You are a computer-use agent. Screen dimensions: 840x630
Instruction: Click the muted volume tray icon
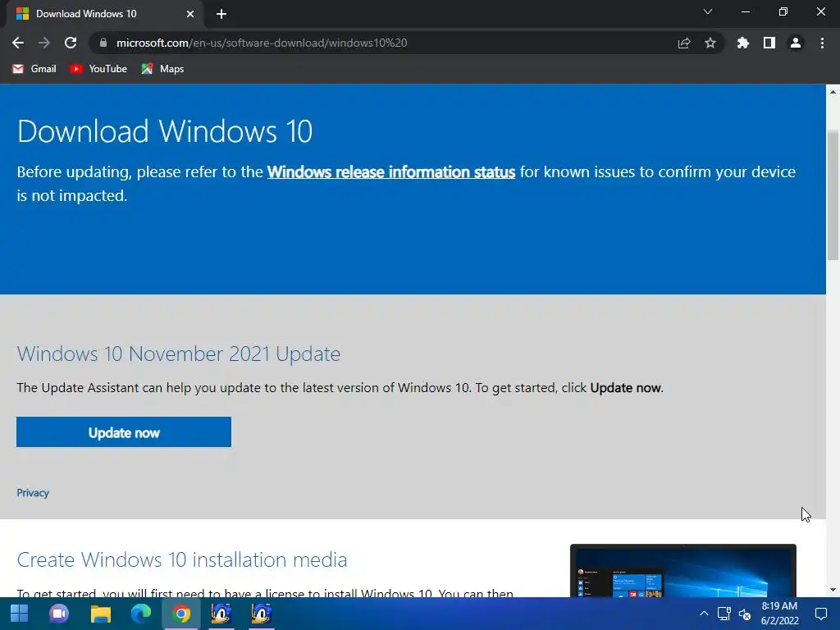tap(745, 614)
